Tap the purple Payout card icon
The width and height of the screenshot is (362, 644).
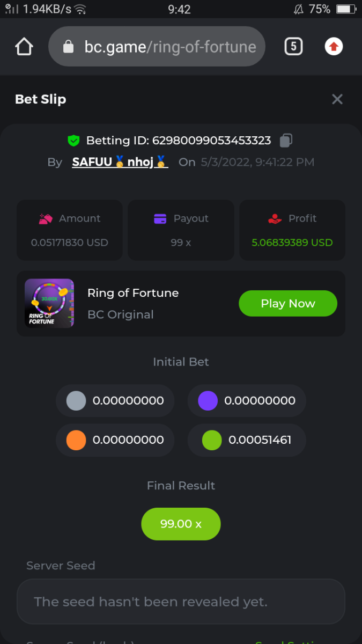[160, 218]
